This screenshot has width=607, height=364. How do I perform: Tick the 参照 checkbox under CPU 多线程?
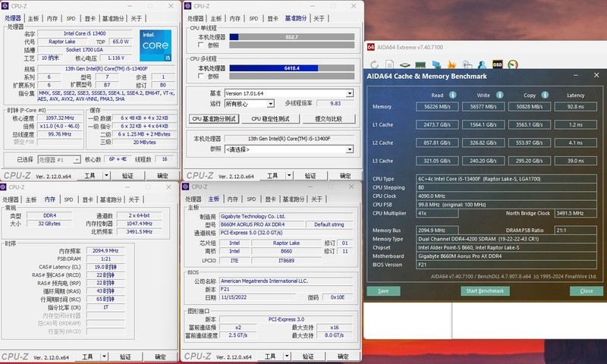coord(201,76)
